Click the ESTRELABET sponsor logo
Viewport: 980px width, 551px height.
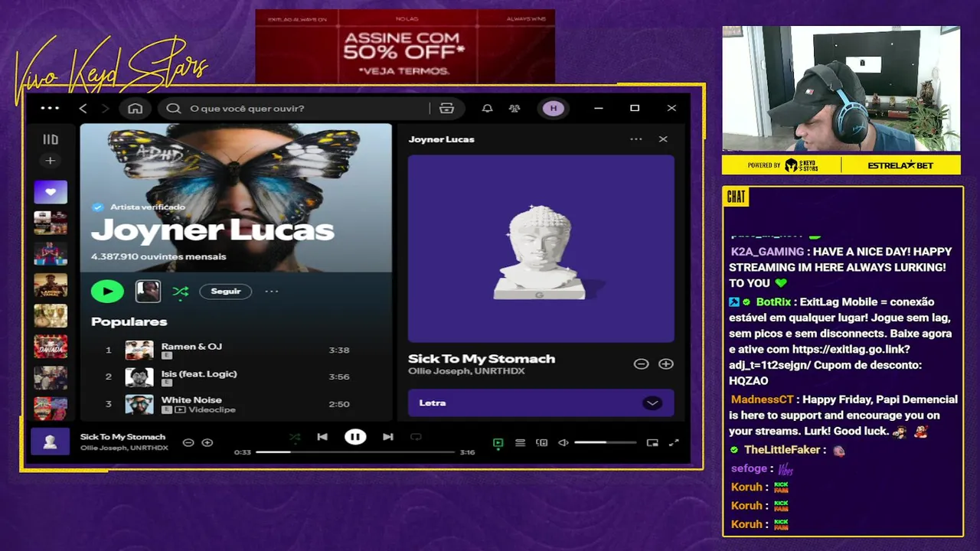[900, 165]
